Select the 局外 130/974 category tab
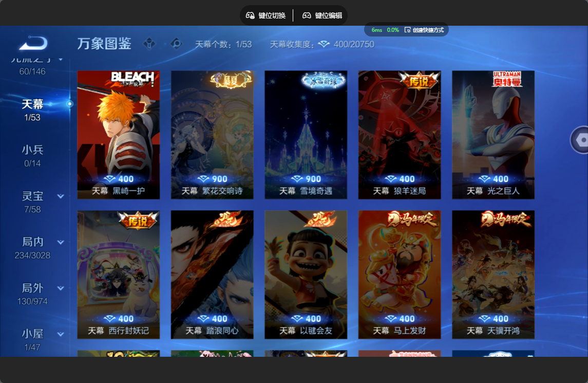Screen dimensions: 588x383 (x=33, y=294)
